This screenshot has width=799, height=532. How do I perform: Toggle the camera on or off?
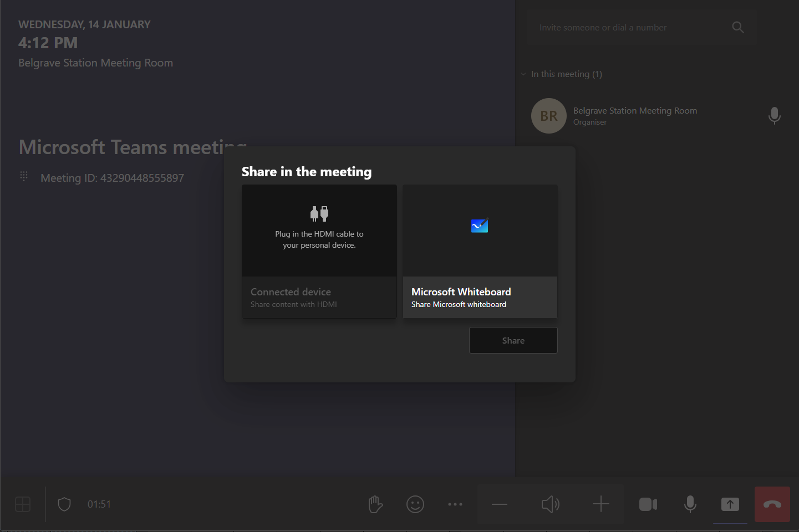click(x=648, y=504)
